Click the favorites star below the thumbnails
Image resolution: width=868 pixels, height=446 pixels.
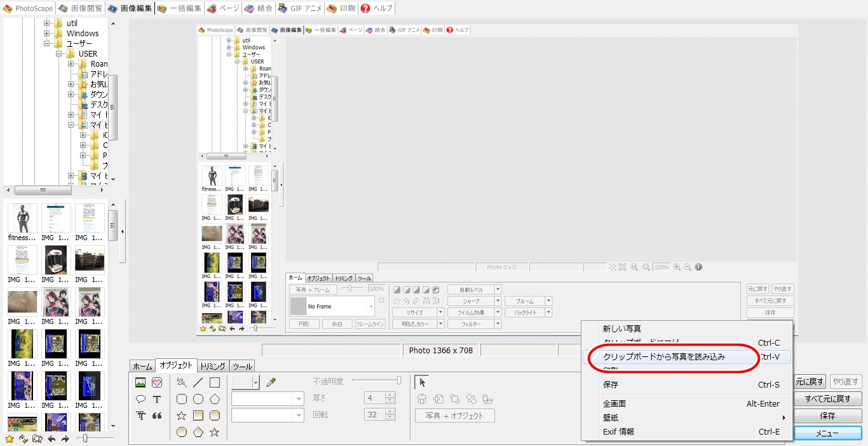pos(9,438)
